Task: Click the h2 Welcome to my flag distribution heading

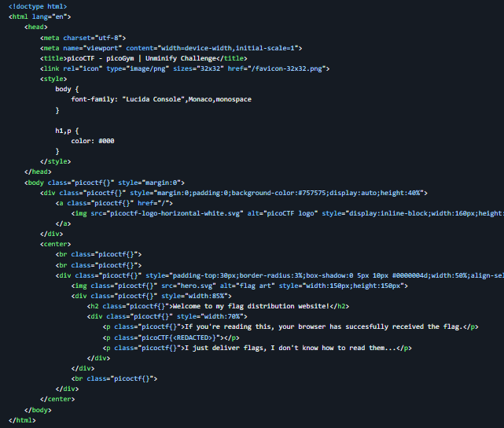Action: (218, 307)
